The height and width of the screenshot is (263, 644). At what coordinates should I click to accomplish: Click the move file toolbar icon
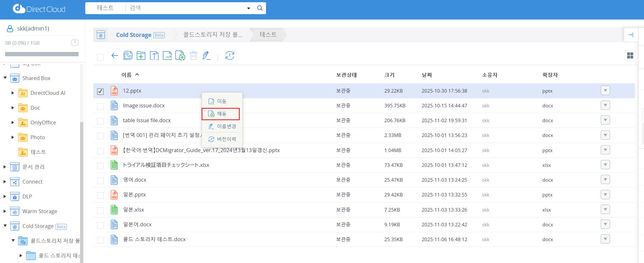[167, 56]
